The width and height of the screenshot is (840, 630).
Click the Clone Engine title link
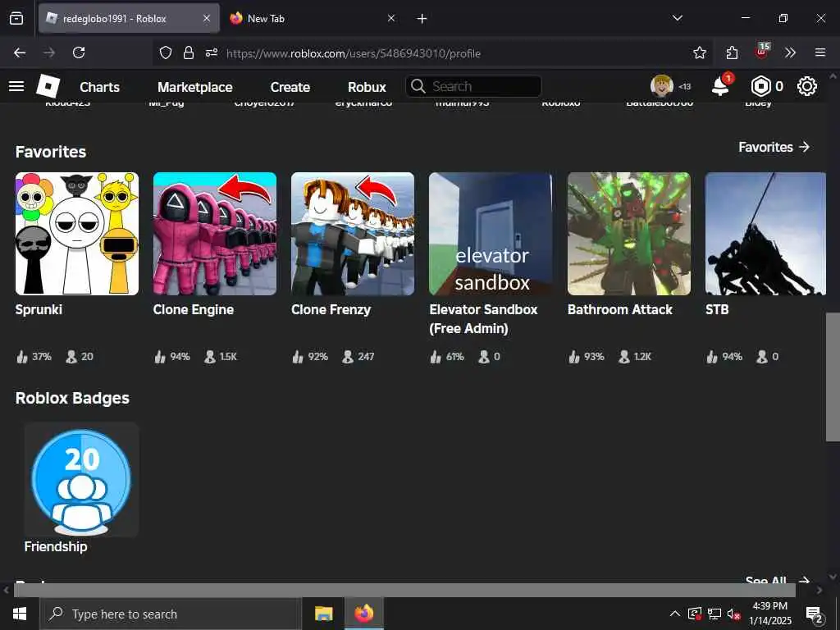coord(194,309)
